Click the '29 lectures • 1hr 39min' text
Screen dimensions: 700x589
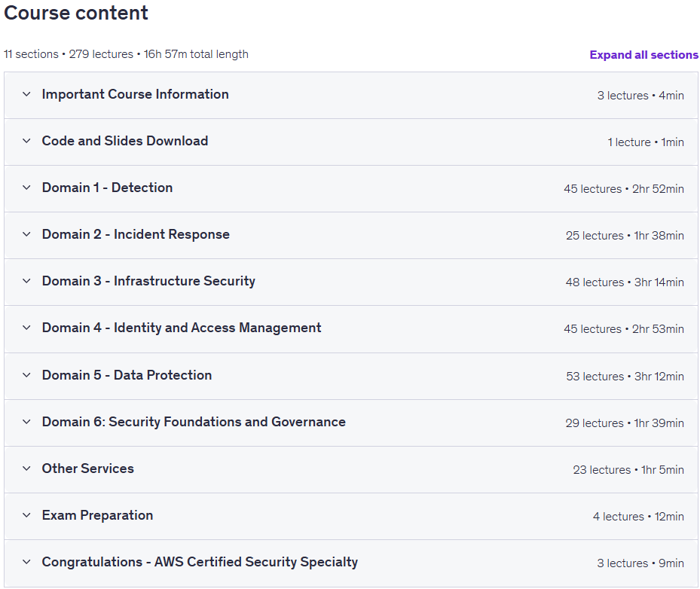625,423
